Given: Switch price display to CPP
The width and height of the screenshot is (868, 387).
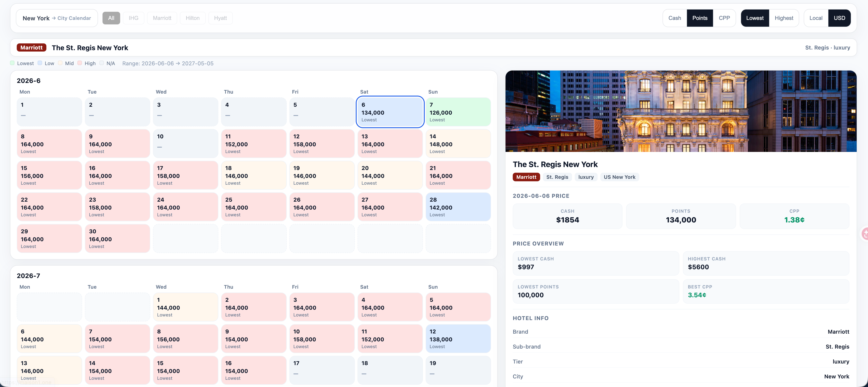Looking at the screenshot, I should click(724, 18).
